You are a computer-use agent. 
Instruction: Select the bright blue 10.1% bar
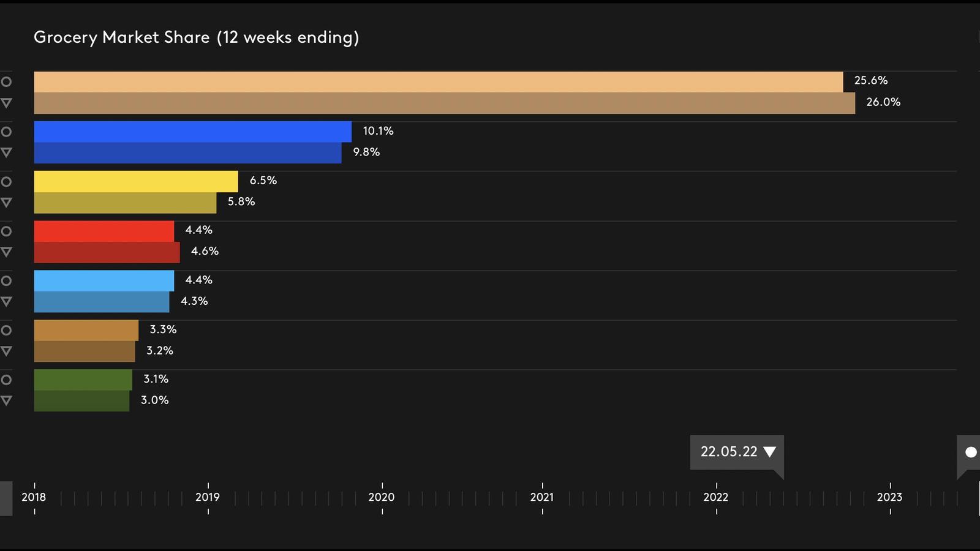pyautogui.click(x=193, y=132)
